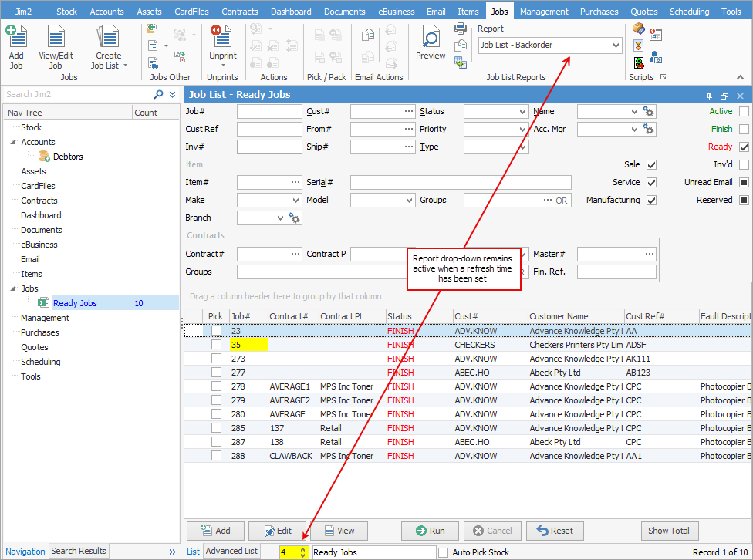
Task: Click the Ready Jobs list icon
Action: (43, 303)
